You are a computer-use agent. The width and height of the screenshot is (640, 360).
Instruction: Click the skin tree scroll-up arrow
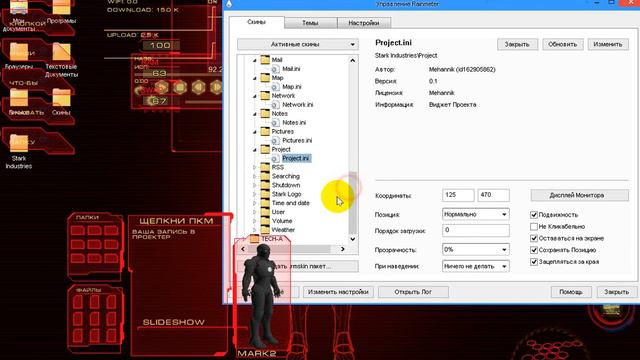(x=353, y=60)
